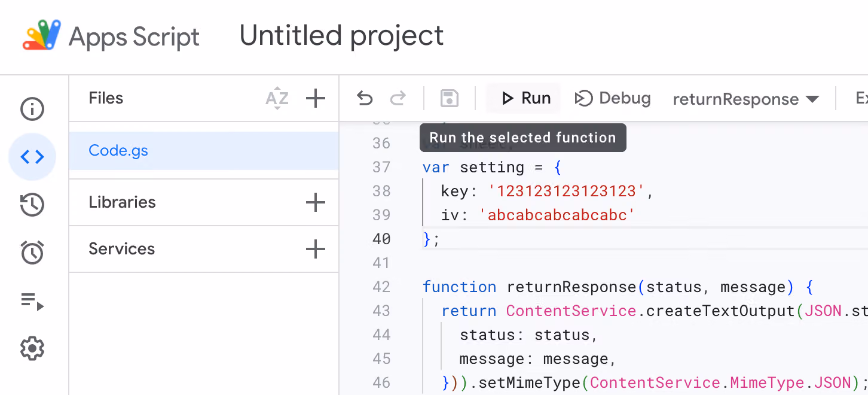
Task: Click line number 46 in the gutter
Action: coord(381,382)
